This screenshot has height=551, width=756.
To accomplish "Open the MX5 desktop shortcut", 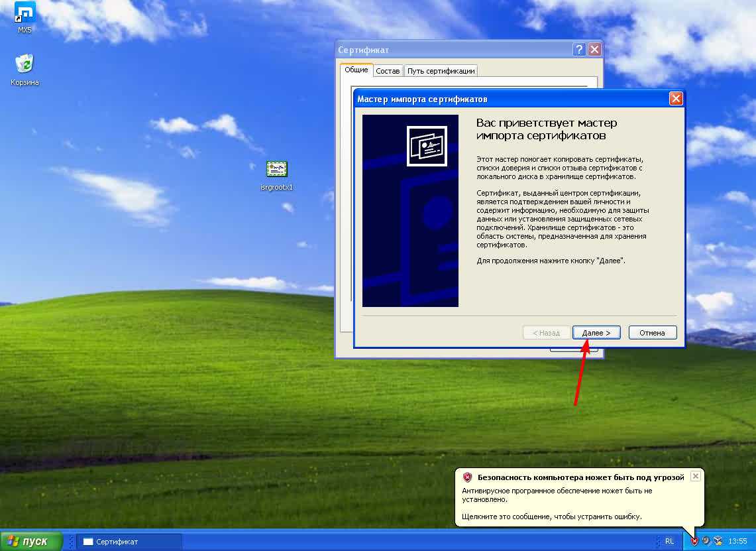I will (24, 17).
